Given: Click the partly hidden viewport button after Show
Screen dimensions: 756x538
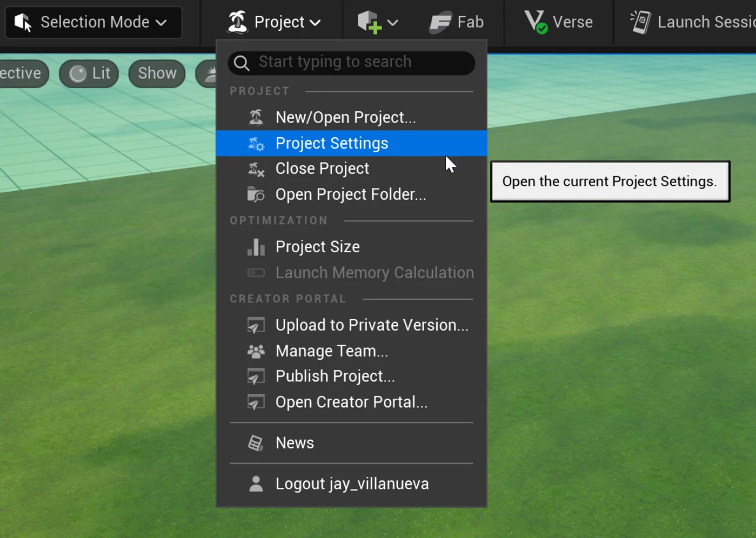Looking at the screenshot, I should (206, 73).
